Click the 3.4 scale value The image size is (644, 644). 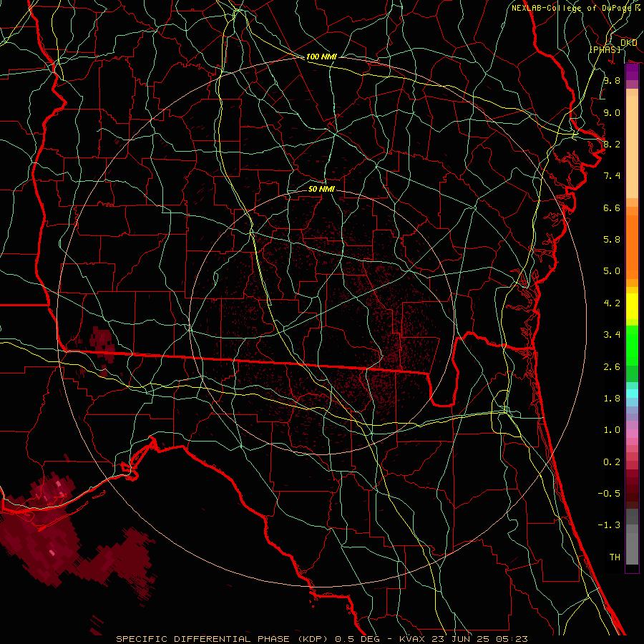pyautogui.click(x=612, y=335)
